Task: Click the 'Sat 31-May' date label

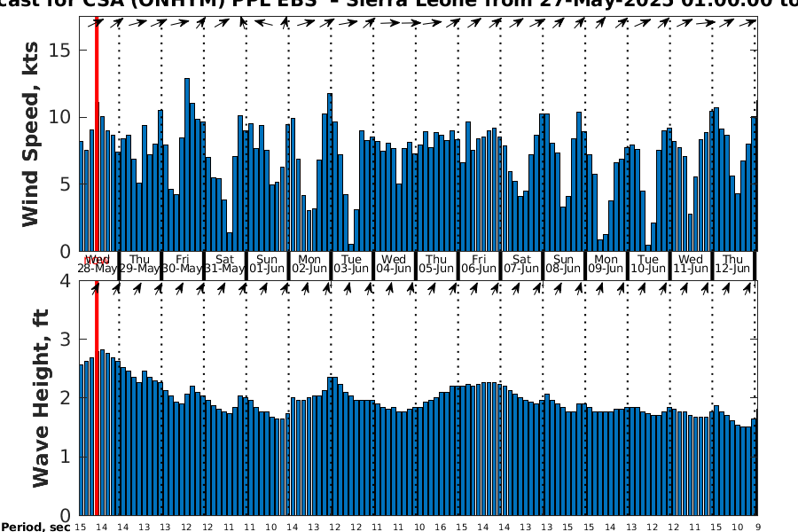Action: tap(224, 264)
